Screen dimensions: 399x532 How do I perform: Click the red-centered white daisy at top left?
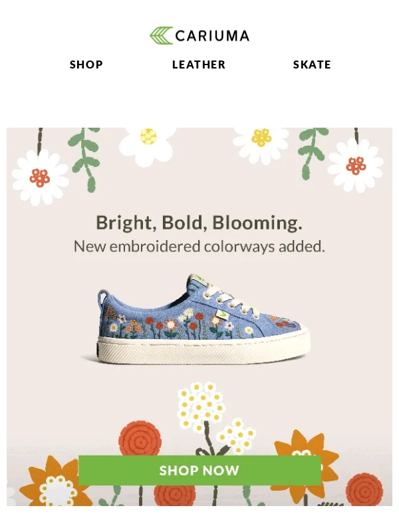point(40,178)
